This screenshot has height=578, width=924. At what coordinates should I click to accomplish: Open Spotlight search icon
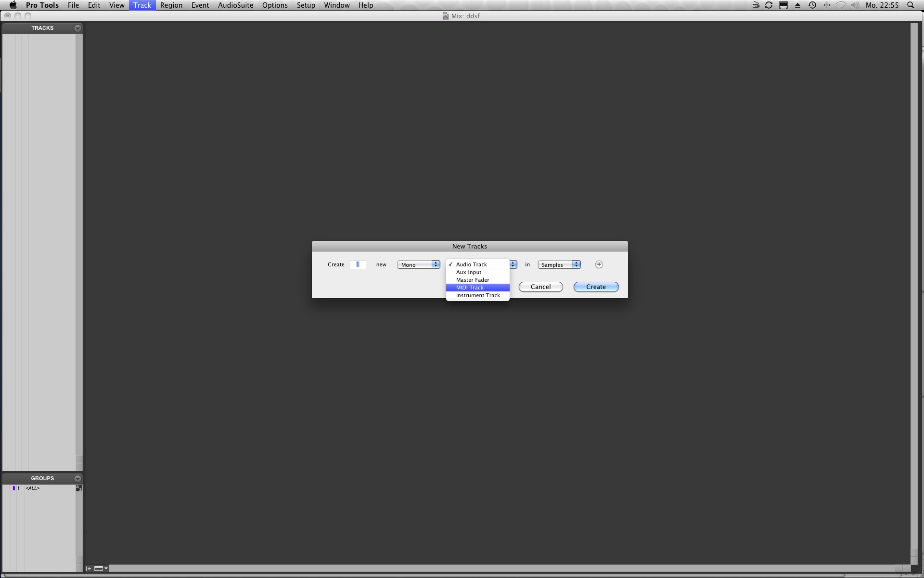tap(911, 5)
